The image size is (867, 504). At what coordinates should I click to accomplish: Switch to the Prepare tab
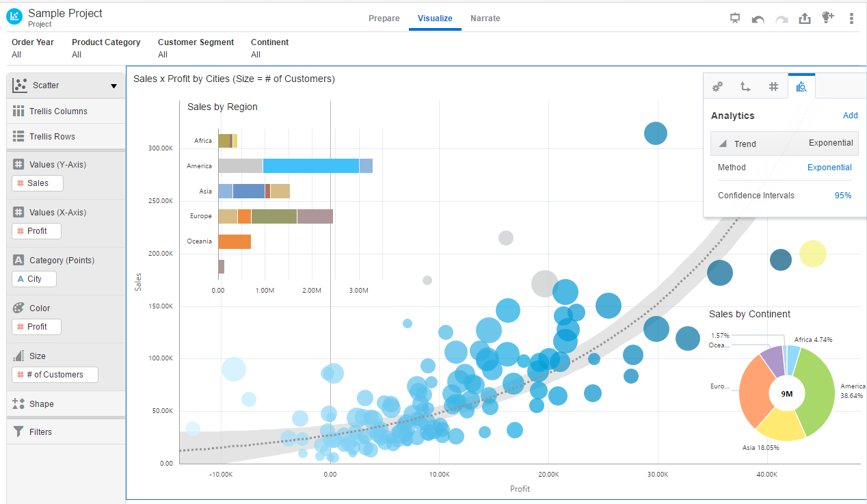point(384,18)
